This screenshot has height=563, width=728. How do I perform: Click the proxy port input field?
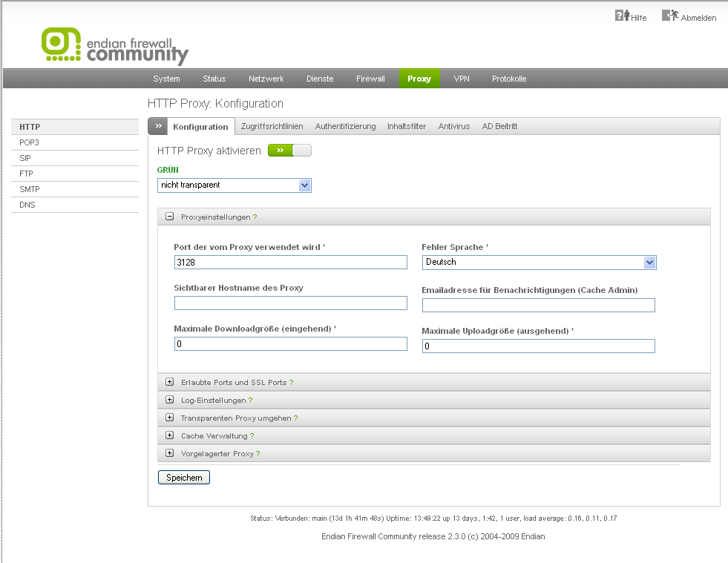[x=290, y=263]
